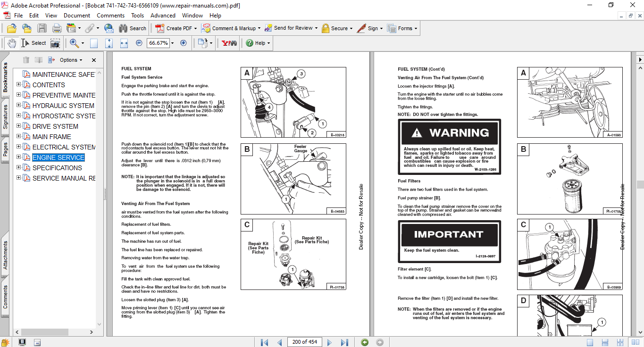Click the Fit Page icon

tap(109, 43)
